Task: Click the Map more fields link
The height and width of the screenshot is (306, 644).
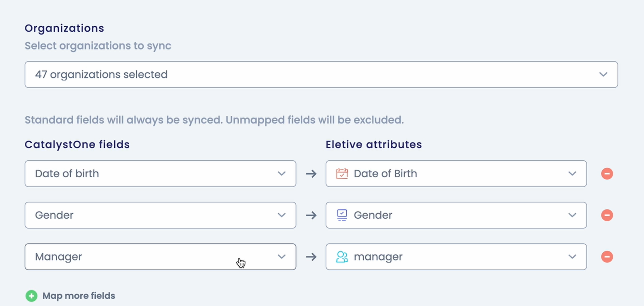Action: pyautogui.click(x=79, y=296)
